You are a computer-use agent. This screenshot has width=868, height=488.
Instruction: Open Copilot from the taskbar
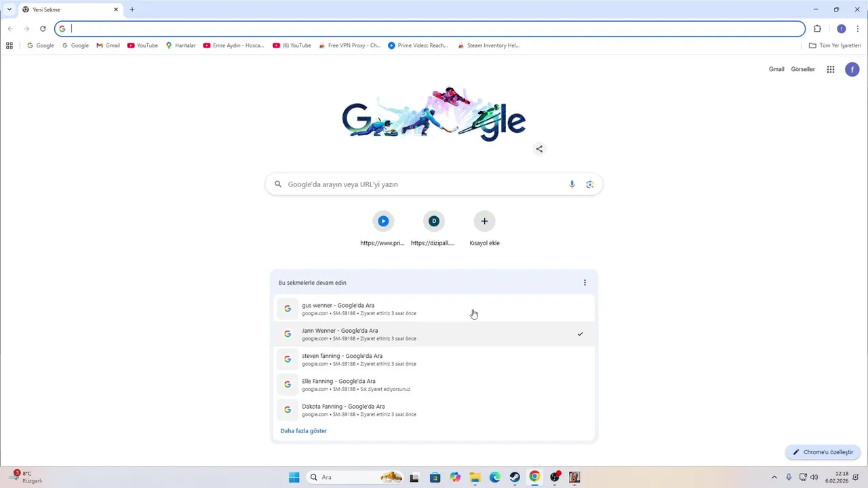click(x=455, y=477)
